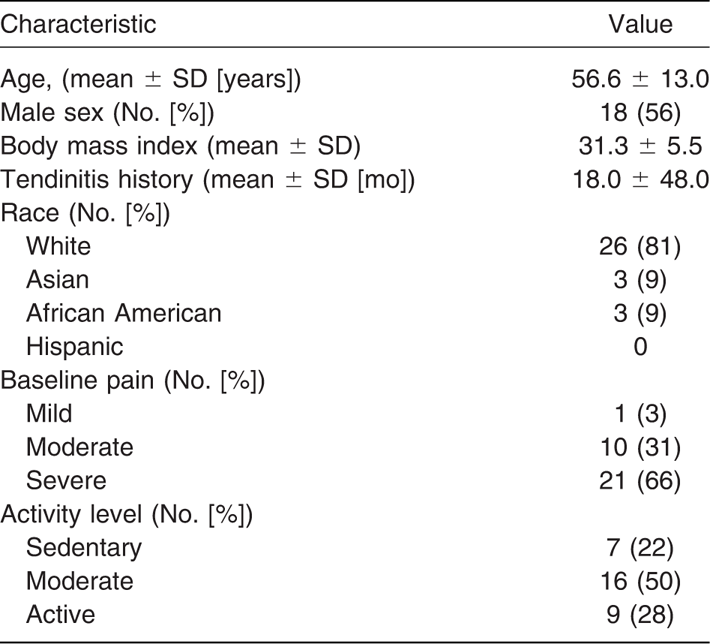Viewport: 710px width, 644px height.
Task: Select the Hispanic row label
Action: 75,347
